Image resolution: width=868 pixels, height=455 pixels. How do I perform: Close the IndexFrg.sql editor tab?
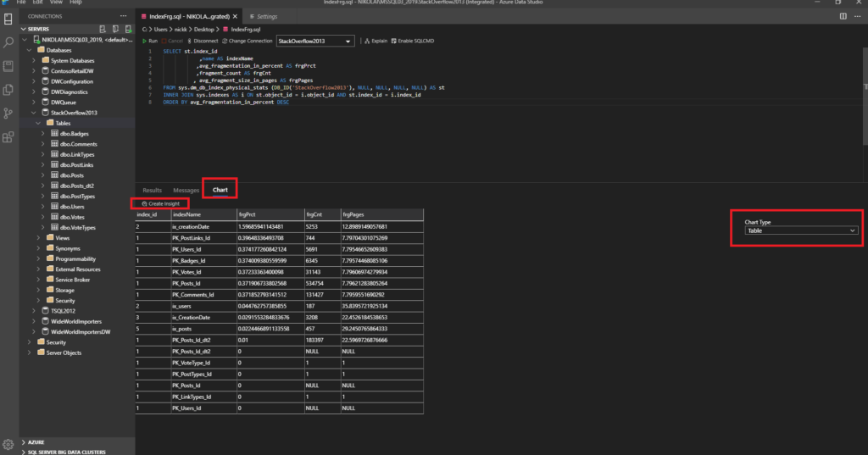click(x=235, y=17)
